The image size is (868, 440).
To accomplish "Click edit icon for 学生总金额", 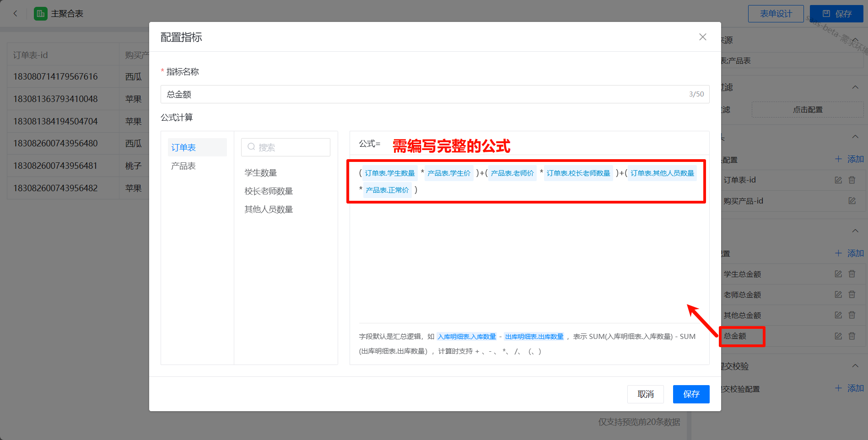I will pos(838,274).
